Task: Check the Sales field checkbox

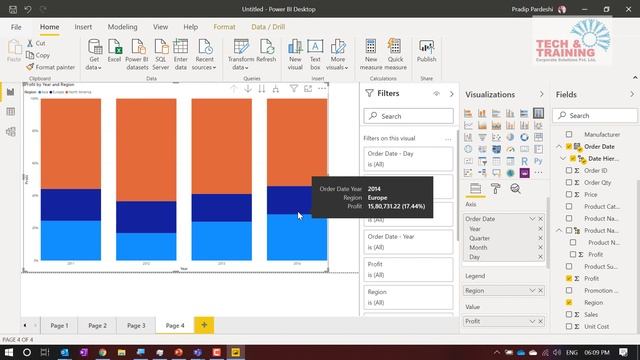Action: 569,314
